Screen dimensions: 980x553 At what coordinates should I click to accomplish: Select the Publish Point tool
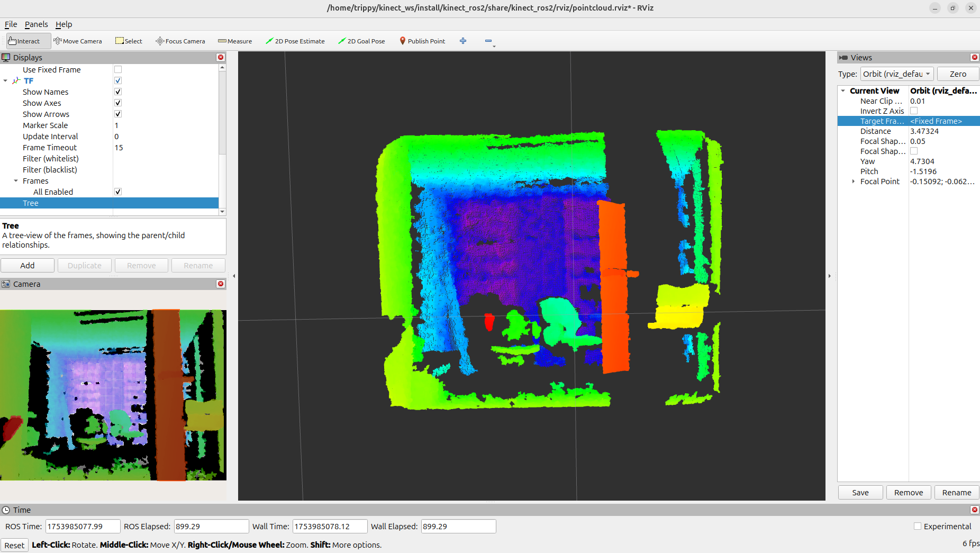click(x=422, y=41)
